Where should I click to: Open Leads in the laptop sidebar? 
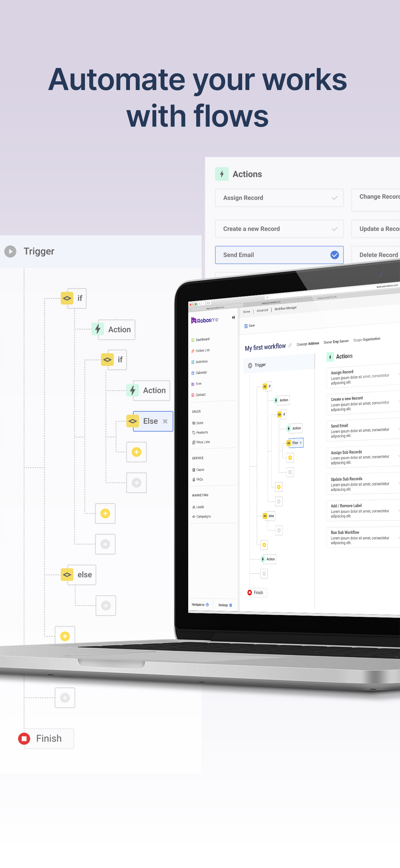tap(198, 507)
